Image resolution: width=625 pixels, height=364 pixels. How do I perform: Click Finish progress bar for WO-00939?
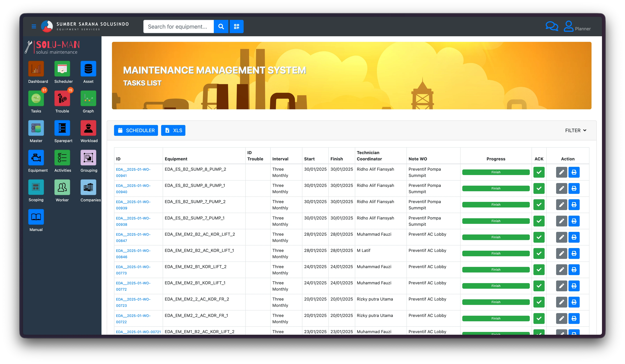(496, 204)
